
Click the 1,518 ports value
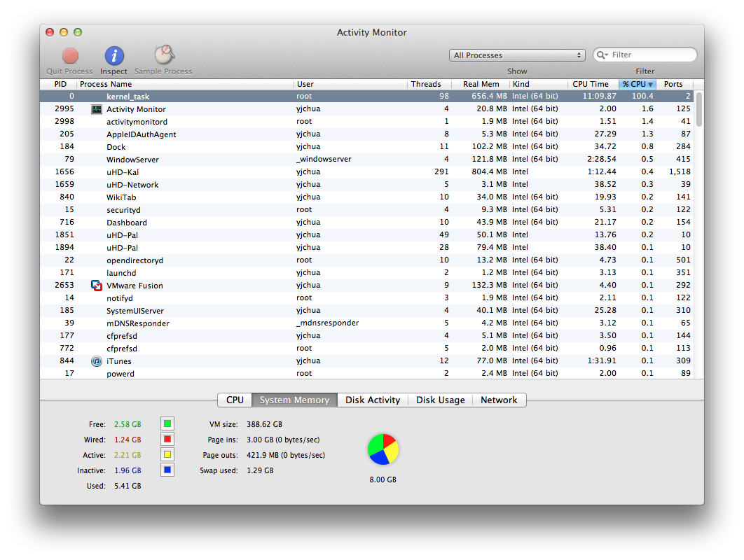(x=680, y=171)
